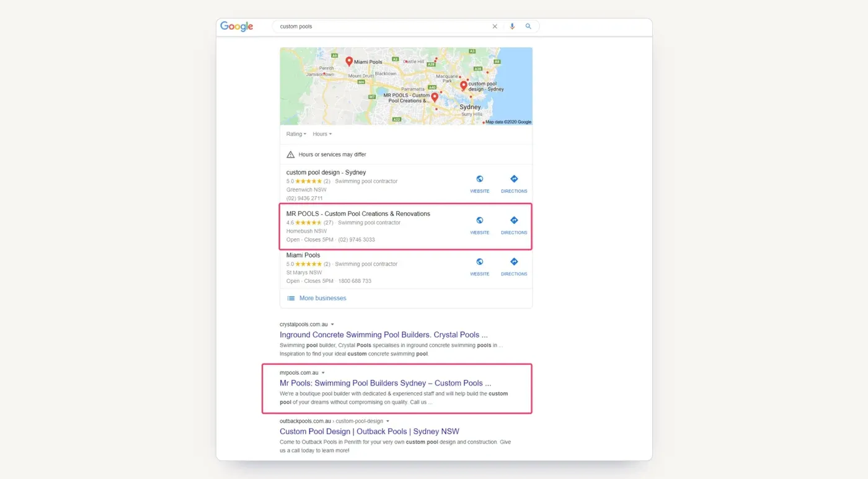
Task: Click Greenwich NSW address text
Action: pyautogui.click(x=306, y=190)
